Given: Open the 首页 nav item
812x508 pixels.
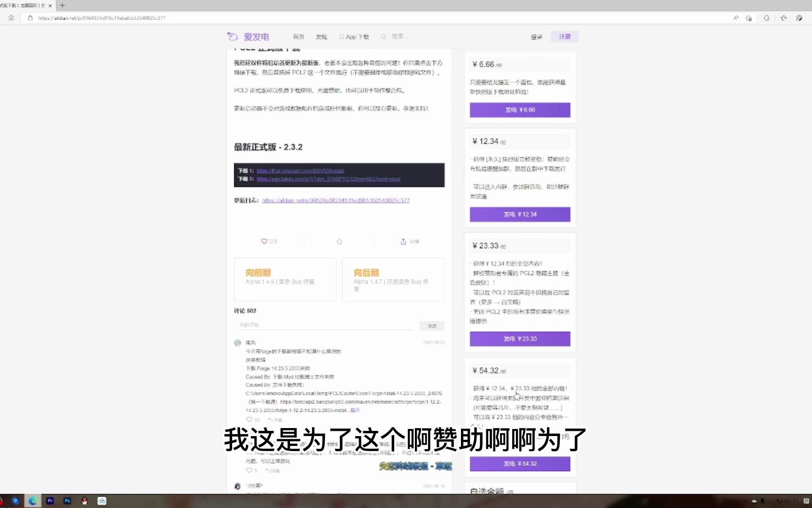Looking at the screenshot, I should tap(298, 37).
